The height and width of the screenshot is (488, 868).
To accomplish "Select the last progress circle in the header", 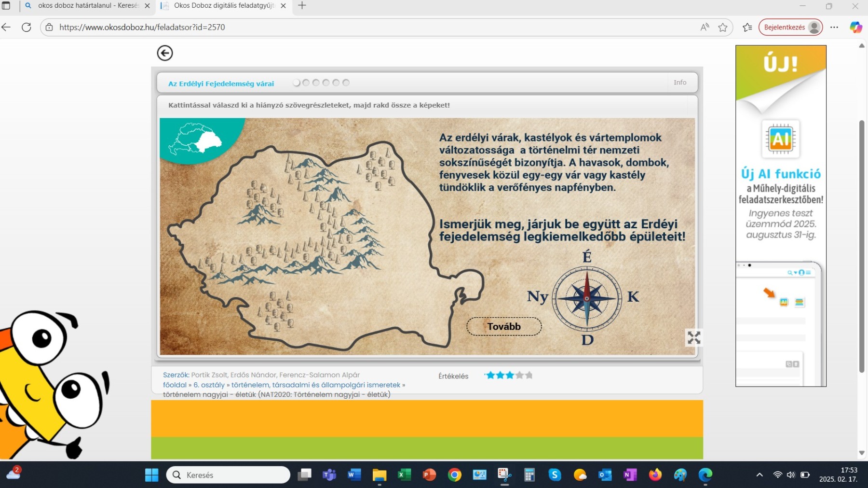I will click(x=346, y=83).
